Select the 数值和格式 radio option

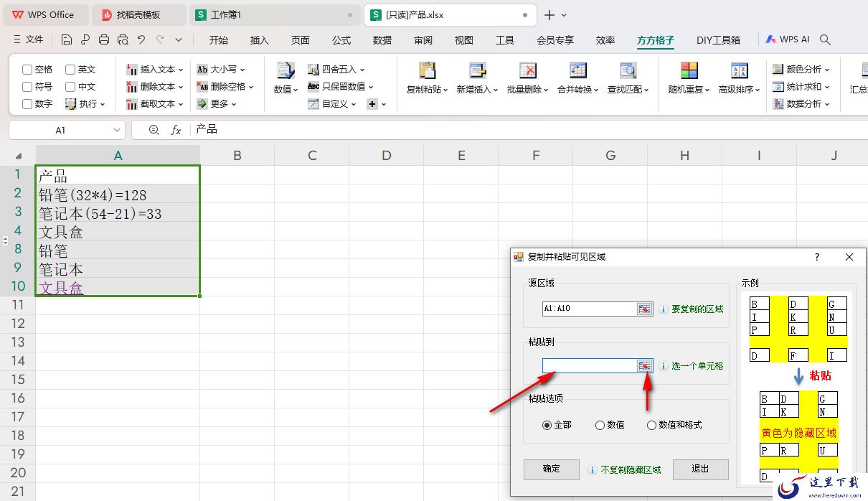coord(651,425)
